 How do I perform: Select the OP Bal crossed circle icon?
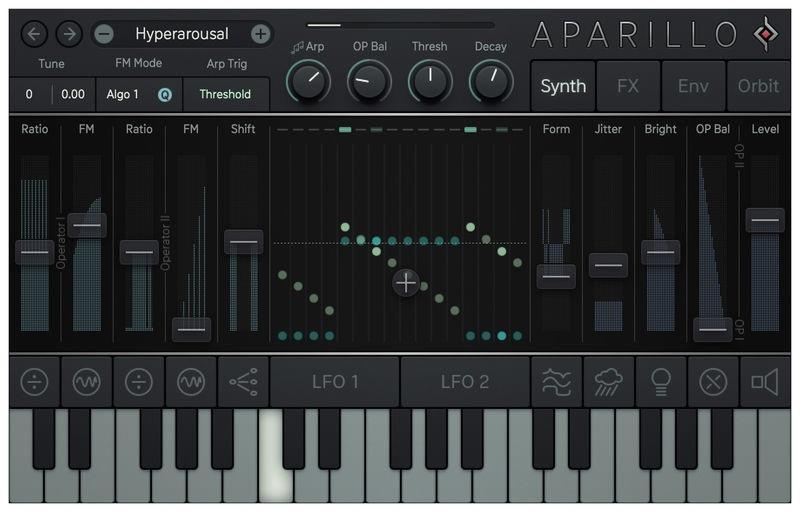point(713,382)
